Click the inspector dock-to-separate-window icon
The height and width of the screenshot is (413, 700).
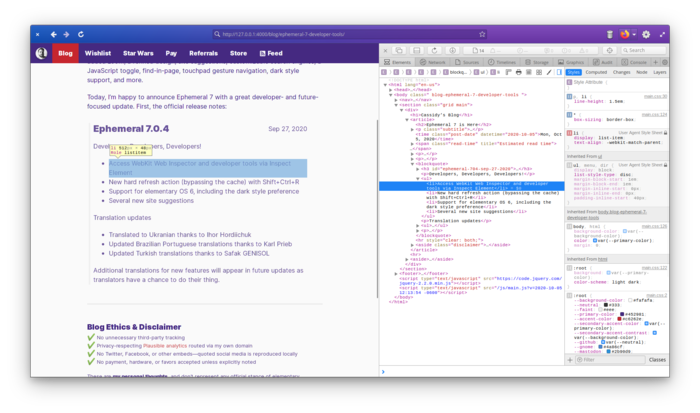tap(399, 50)
